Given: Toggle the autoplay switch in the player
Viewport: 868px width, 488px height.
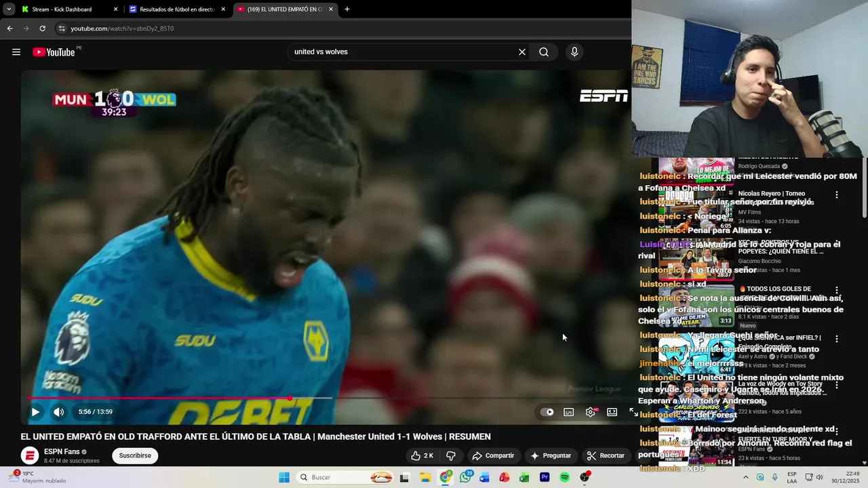Looking at the screenshot, I should (x=547, y=411).
